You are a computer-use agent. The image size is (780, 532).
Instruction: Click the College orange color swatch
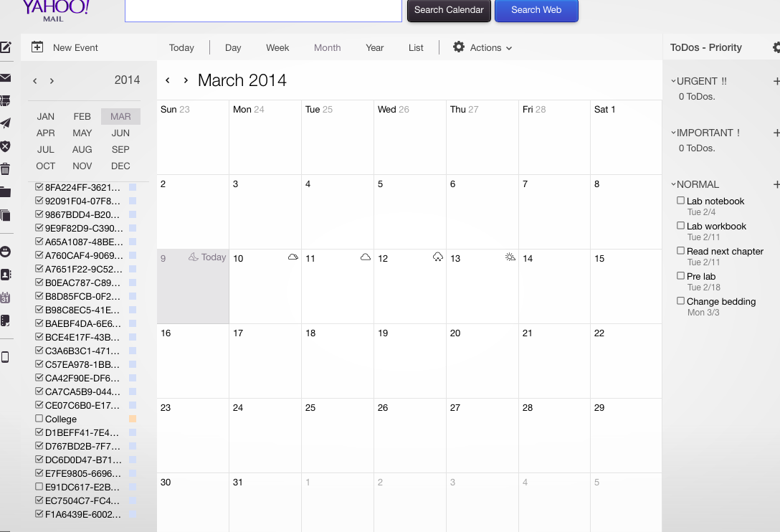pyautogui.click(x=133, y=419)
